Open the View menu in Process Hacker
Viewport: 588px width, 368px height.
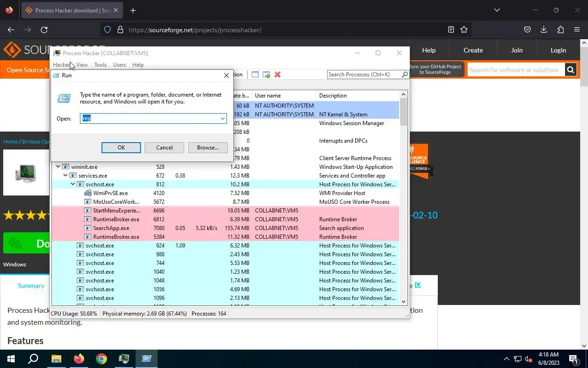pyautogui.click(x=82, y=65)
